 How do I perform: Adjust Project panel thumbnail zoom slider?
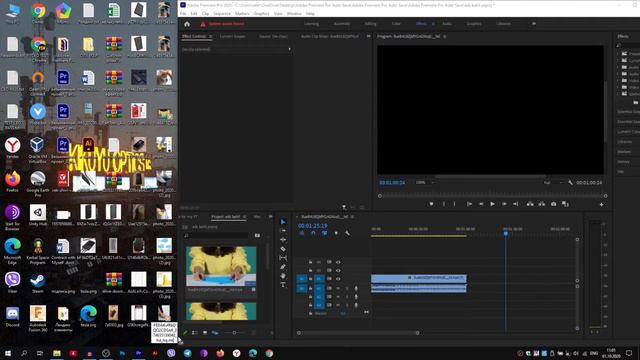pyautogui.click(x=234, y=333)
